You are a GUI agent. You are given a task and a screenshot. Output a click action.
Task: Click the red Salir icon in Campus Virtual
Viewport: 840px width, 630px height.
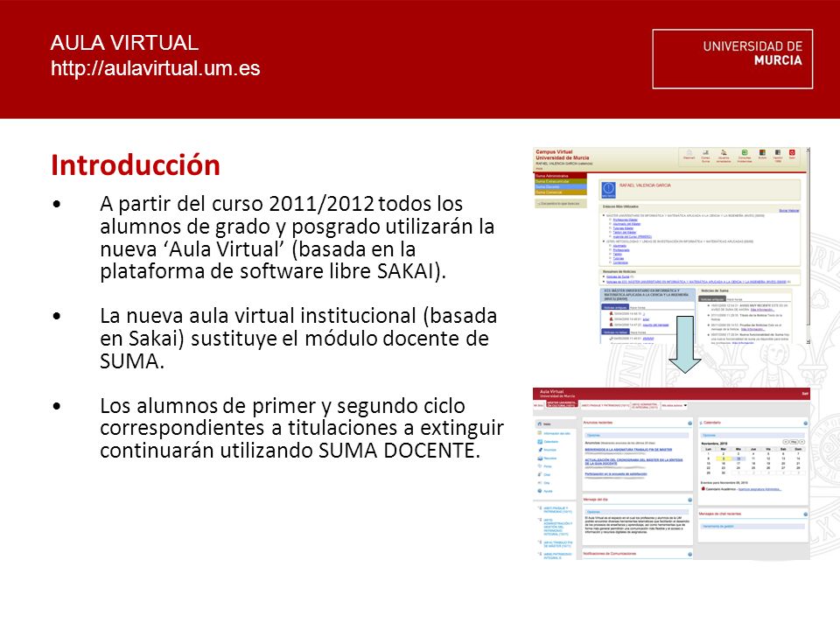click(792, 154)
